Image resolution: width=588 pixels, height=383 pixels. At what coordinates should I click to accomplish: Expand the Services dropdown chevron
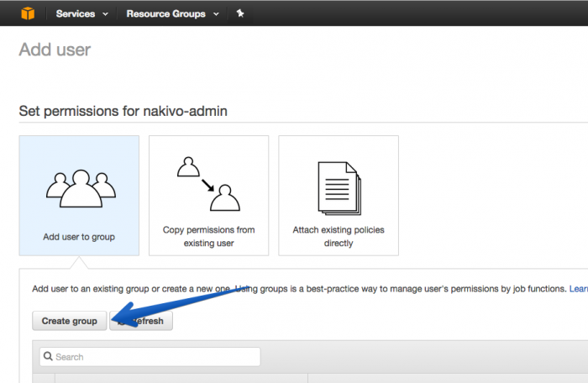coord(105,14)
